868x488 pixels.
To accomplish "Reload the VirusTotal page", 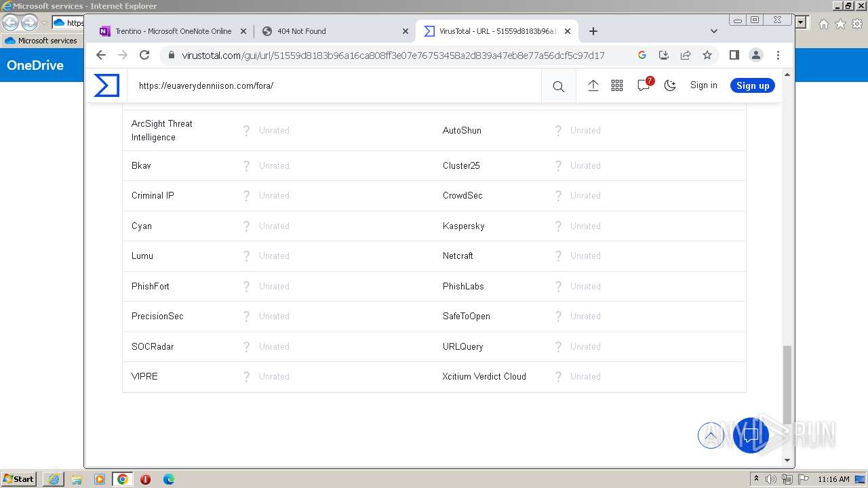I will tap(144, 55).
